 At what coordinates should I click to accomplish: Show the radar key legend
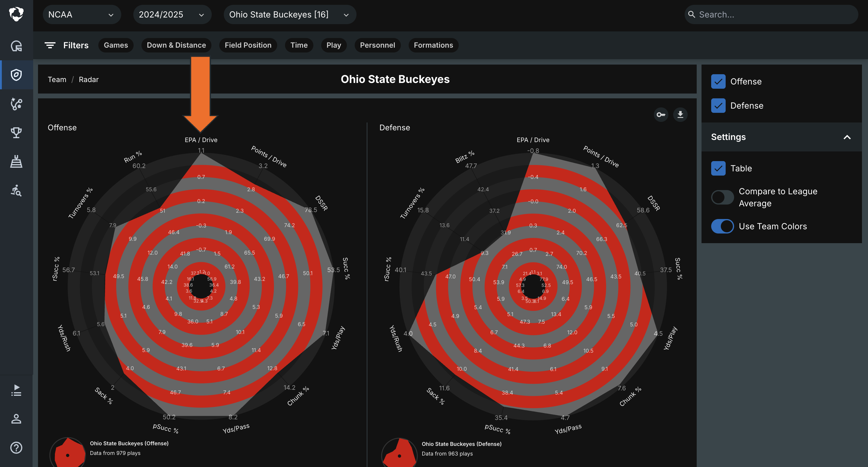pos(661,115)
